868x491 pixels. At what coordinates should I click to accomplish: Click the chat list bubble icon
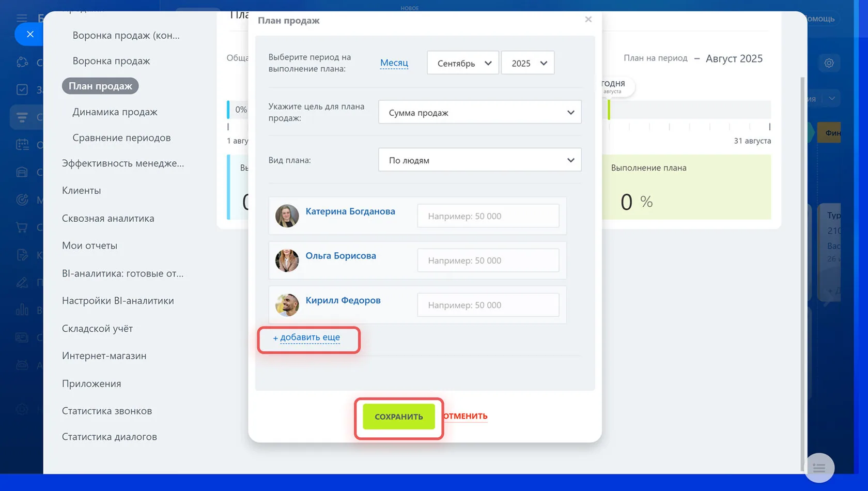click(x=819, y=468)
